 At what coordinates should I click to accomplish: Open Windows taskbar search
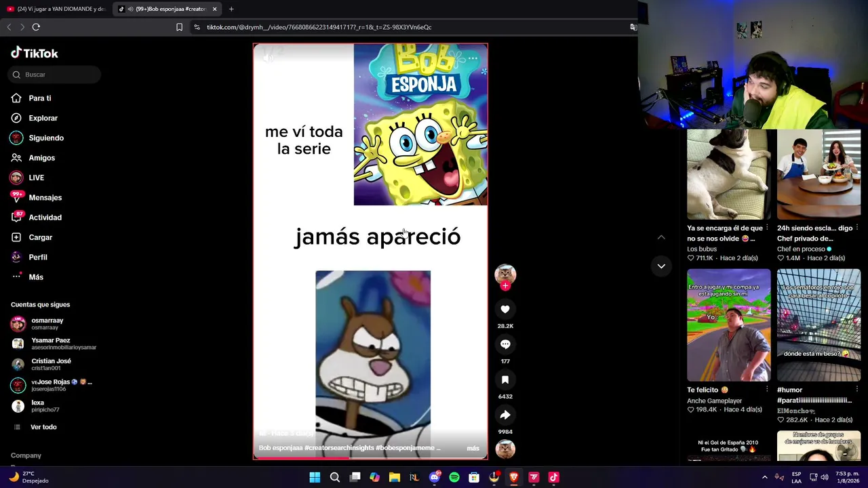[x=335, y=477]
